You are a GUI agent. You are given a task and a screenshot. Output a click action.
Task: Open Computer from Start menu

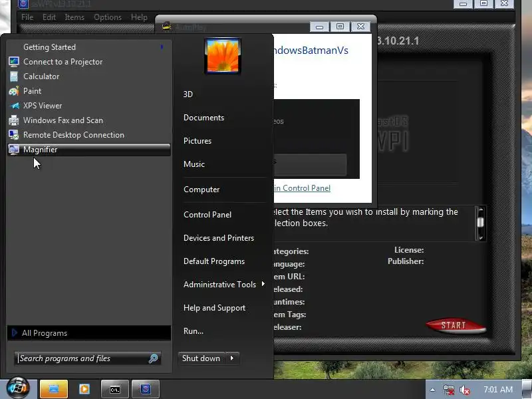click(x=201, y=190)
